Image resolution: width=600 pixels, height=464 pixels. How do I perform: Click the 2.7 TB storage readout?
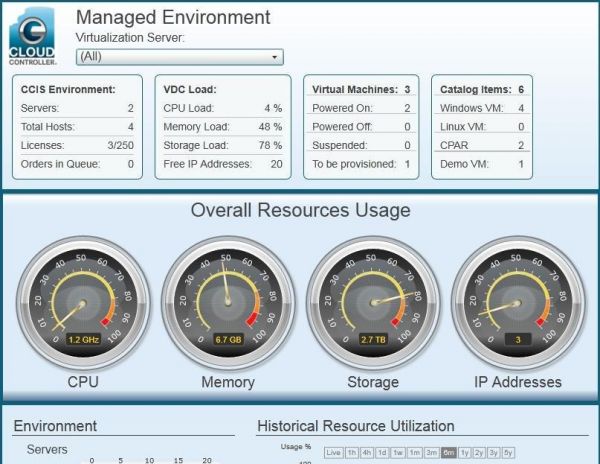372,340
